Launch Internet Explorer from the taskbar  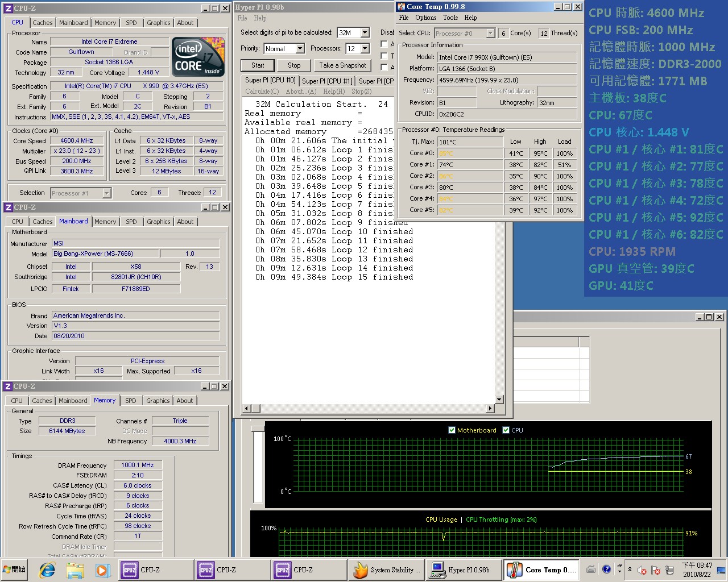(47, 569)
